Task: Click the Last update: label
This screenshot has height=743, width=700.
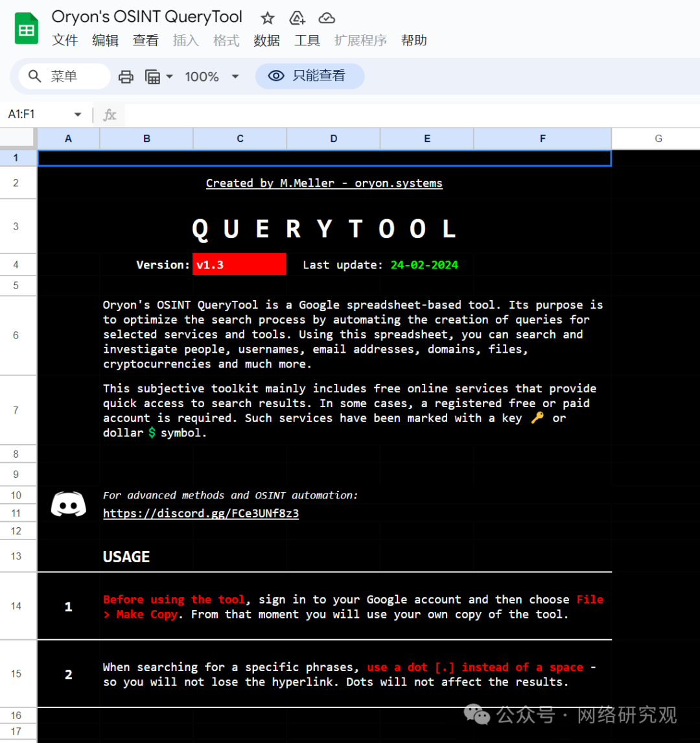Action: pos(343,265)
